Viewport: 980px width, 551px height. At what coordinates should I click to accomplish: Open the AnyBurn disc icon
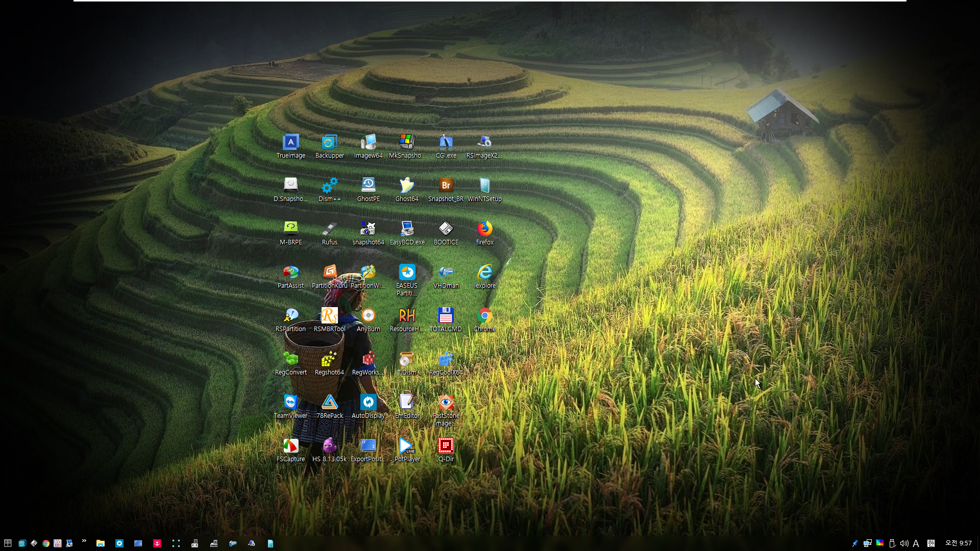tap(368, 320)
